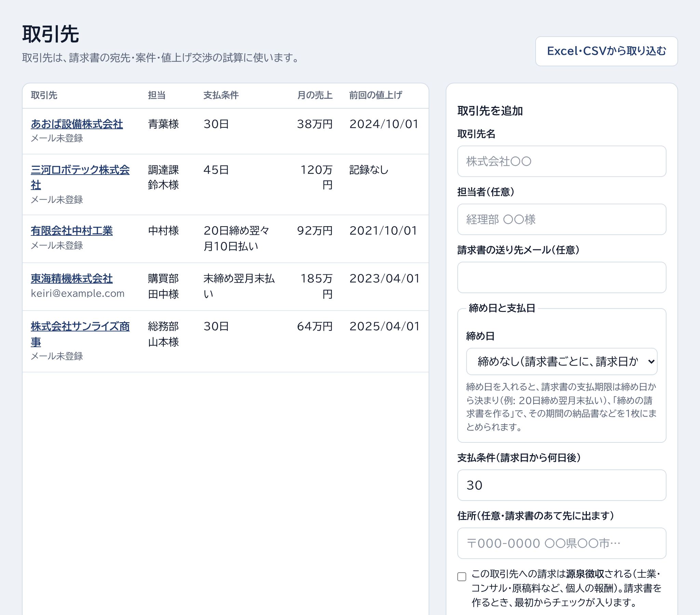The image size is (700, 615).
Task: Click the 調達課 鈴木様 contact cell
Action: (x=163, y=177)
